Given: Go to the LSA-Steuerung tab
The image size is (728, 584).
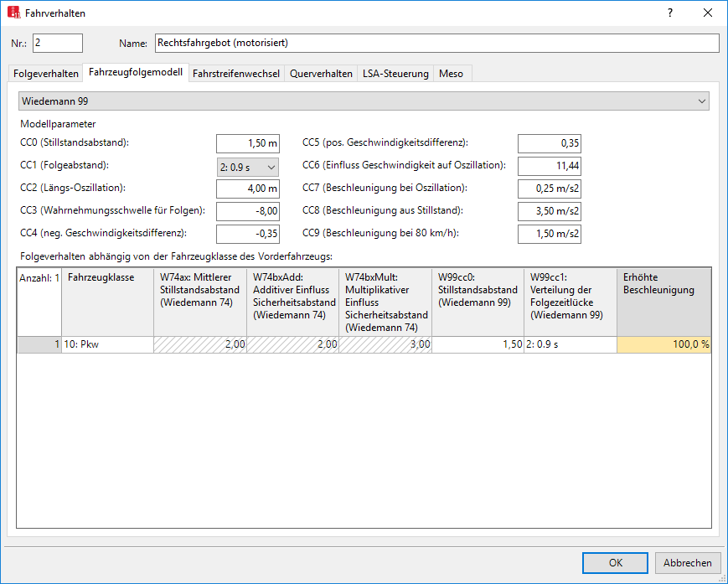Looking at the screenshot, I should point(395,74).
